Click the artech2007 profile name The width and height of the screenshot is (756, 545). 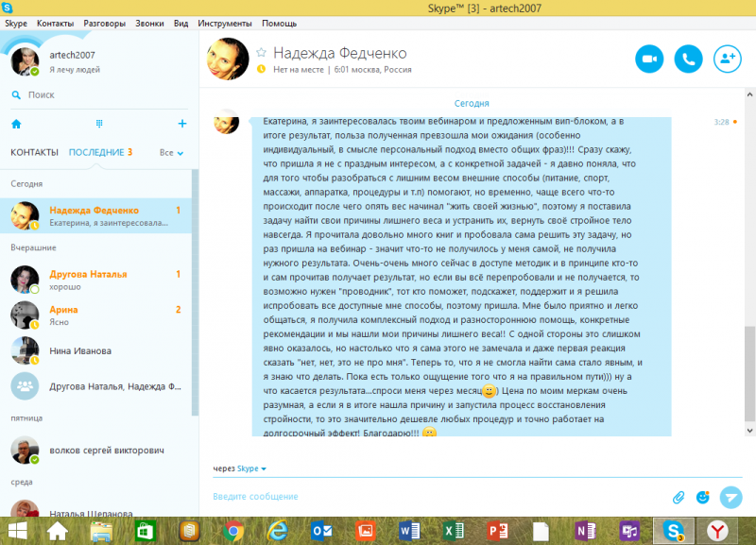(73, 55)
